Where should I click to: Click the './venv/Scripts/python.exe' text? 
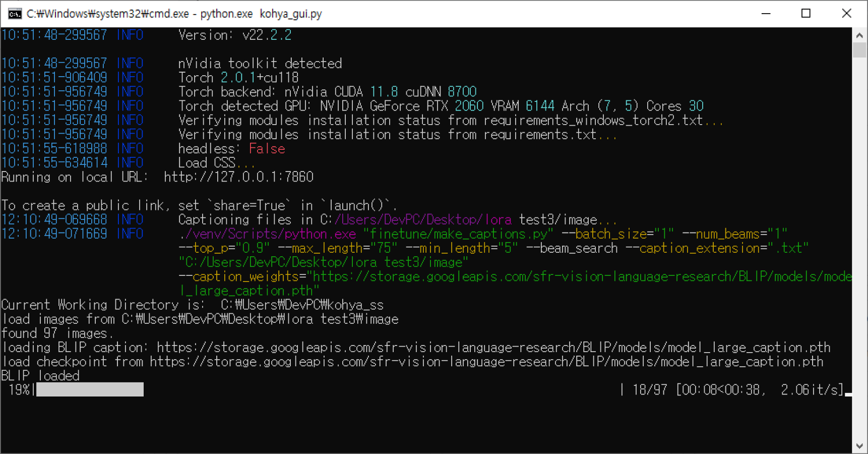[267, 234]
